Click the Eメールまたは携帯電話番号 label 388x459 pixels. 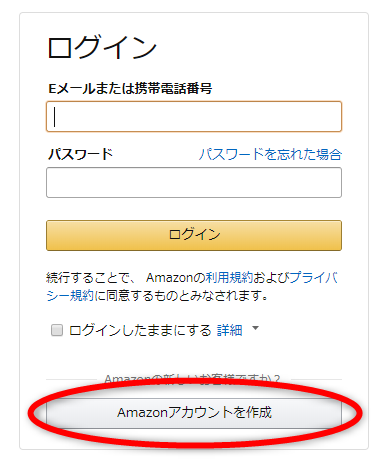[130, 89]
